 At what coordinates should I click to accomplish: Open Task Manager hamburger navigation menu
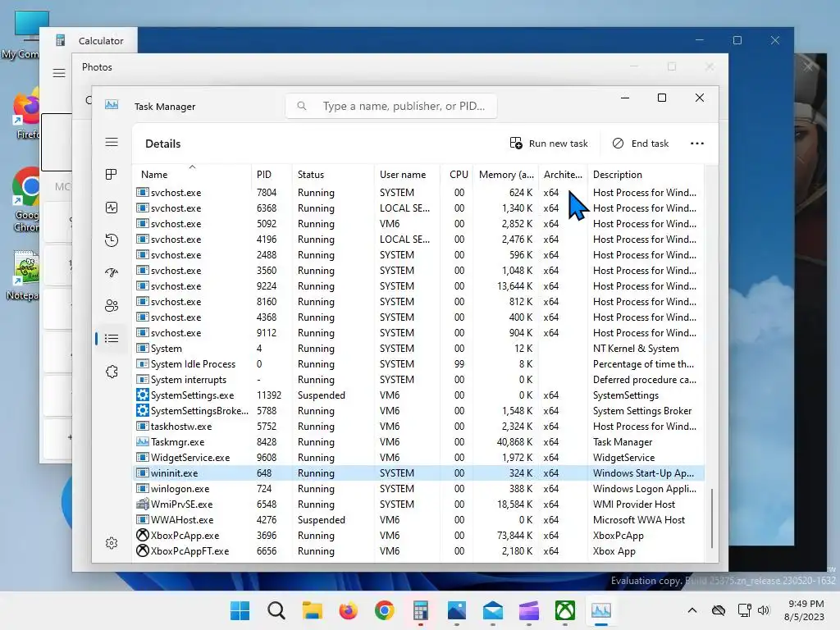tap(112, 142)
